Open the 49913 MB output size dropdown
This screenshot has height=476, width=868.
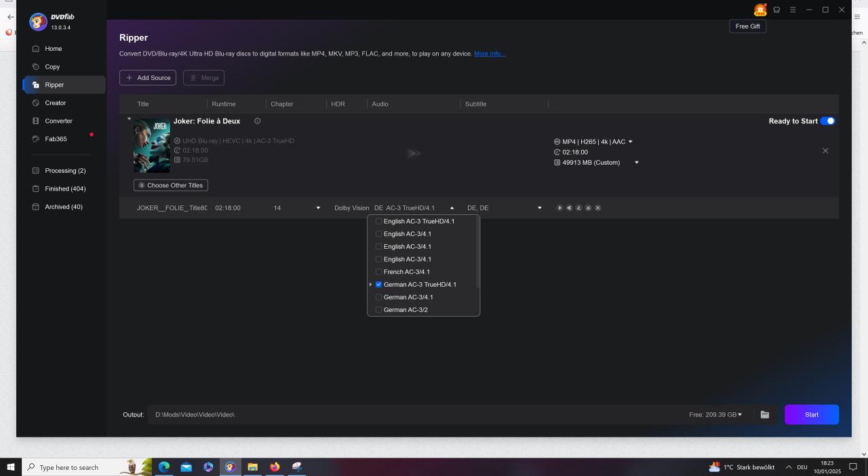point(636,163)
